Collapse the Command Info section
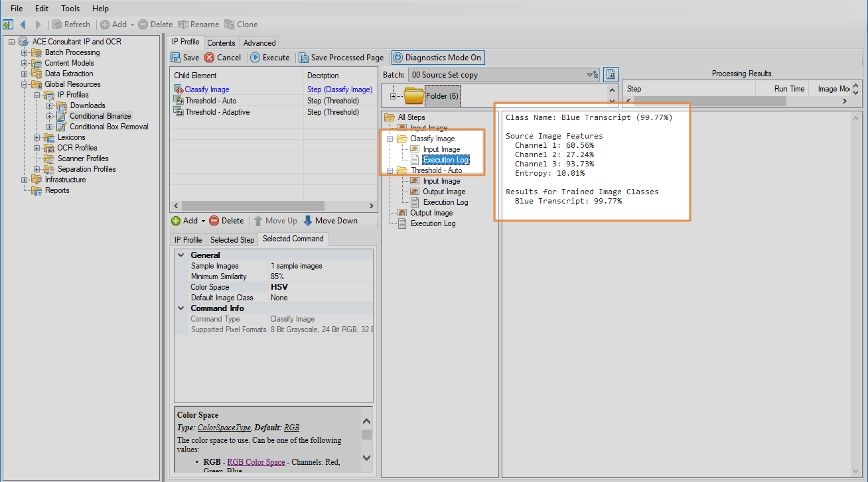Viewport: 868px width, 482px height. coord(181,308)
